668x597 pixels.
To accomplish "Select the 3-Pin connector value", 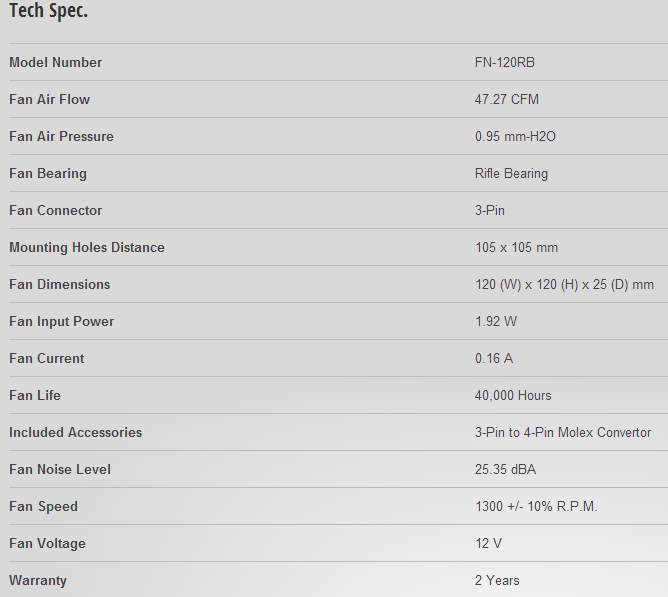I will [x=489, y=211].
